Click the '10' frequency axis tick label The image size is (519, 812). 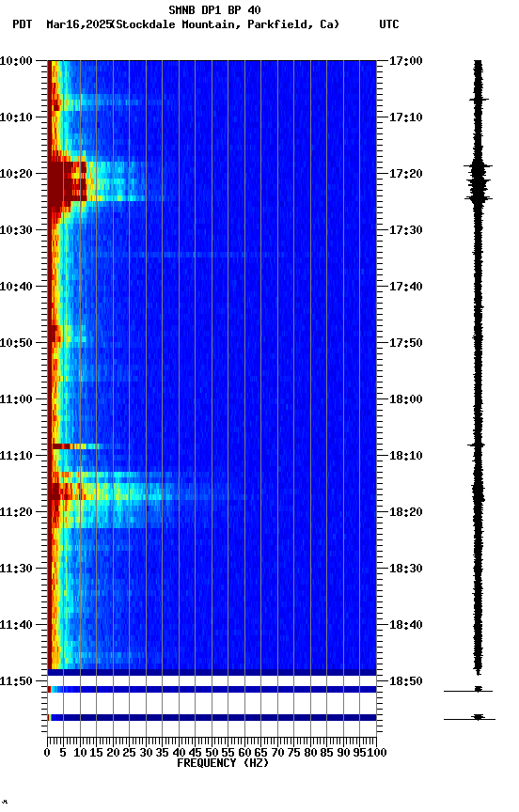[80, 754]
